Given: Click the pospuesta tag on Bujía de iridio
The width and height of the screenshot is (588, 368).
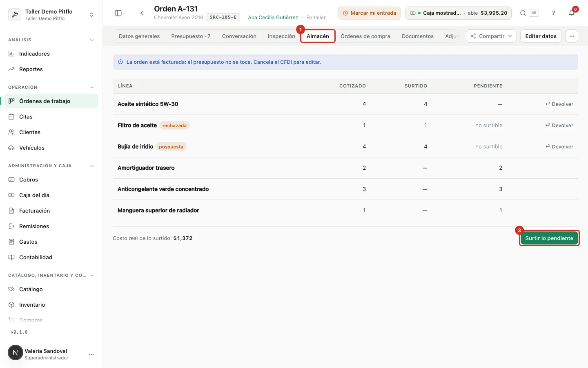Looking at the screenshot, I should point(171,147).
